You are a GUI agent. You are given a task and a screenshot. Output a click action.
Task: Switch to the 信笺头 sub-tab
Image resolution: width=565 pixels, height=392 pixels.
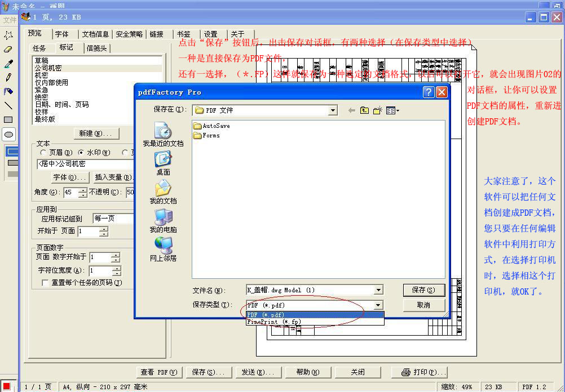coord(96,48)
